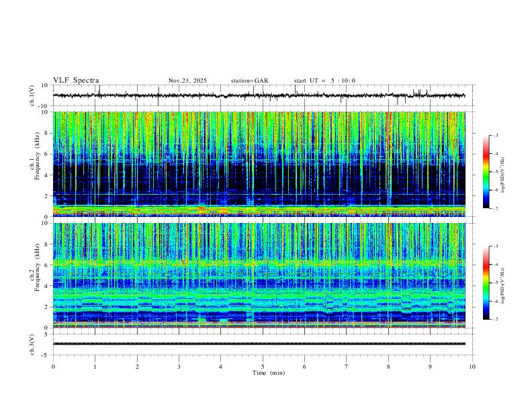Screen dimensions: 532x411
Task: Click time-axis tick label "1"
Action: pos(95,367)
